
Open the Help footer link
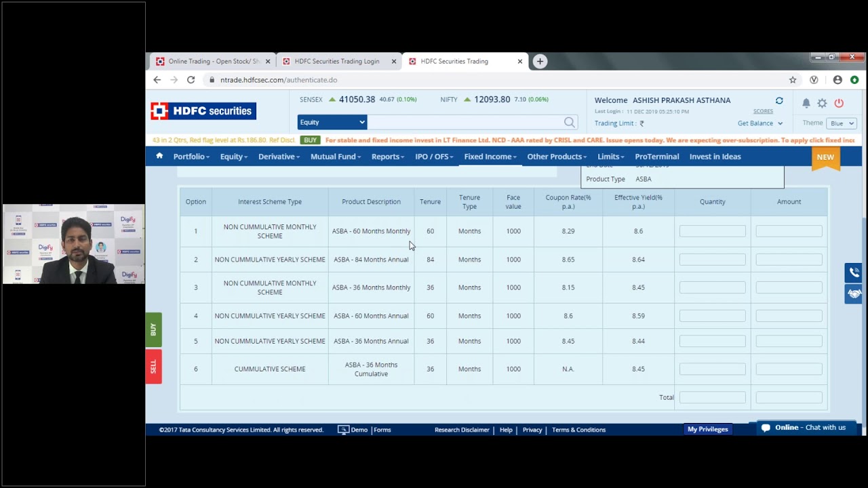506,430
